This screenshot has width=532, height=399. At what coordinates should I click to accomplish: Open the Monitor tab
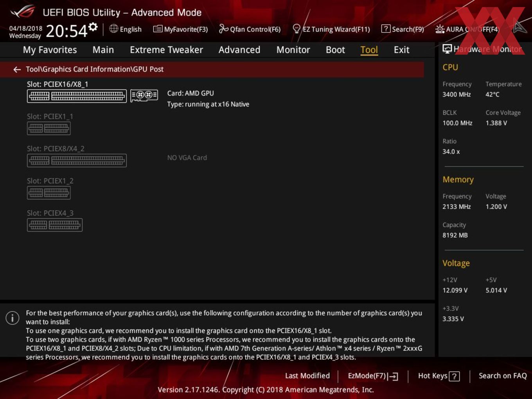point(293,50)
